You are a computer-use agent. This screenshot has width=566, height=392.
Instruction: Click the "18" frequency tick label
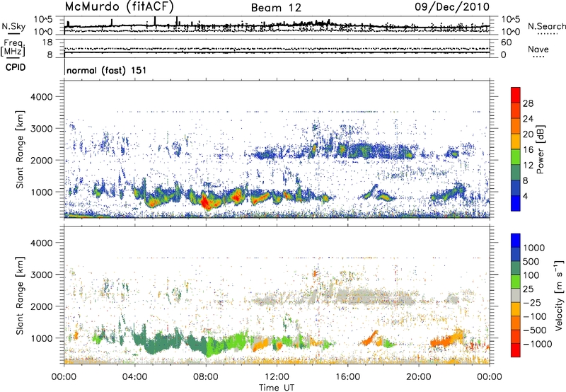pyautogui.click(x=47, y=42)
